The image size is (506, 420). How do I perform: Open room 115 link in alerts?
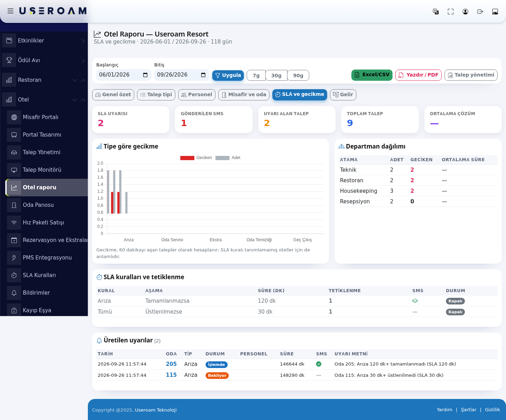click(171, 375)
